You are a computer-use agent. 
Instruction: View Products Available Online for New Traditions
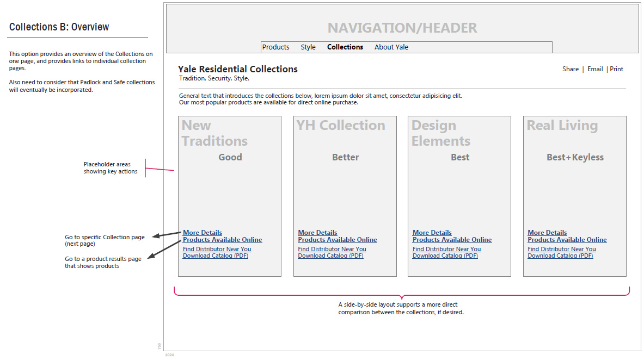coord(222,240)
